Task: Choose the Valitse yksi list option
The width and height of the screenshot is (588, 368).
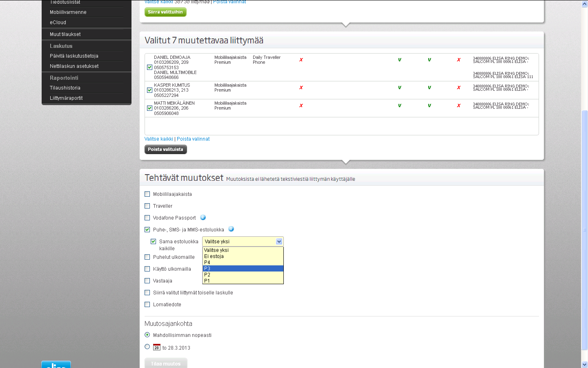Action: pyautogui.click(x=243, y=250)
